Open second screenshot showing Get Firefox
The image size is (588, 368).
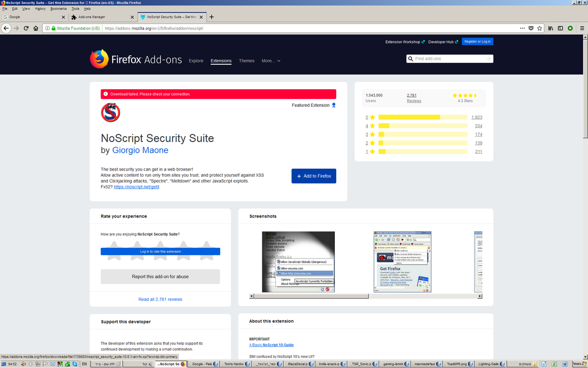coord(402,262)
